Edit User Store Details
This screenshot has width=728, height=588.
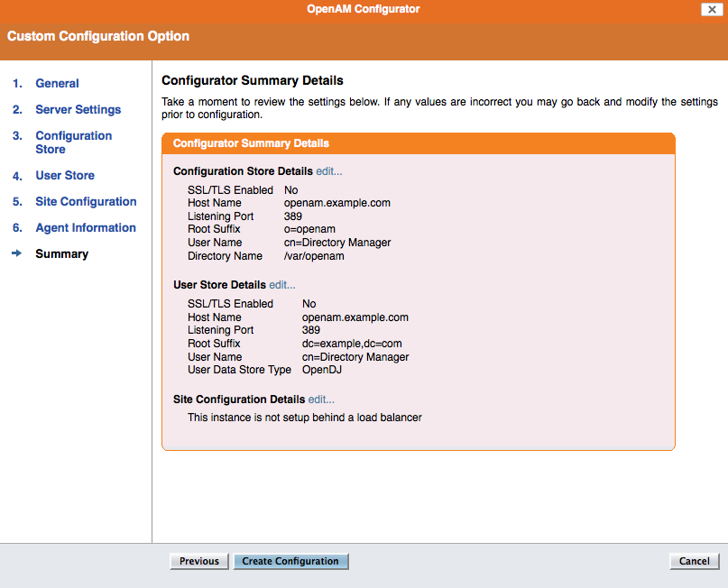click(281, 285)
